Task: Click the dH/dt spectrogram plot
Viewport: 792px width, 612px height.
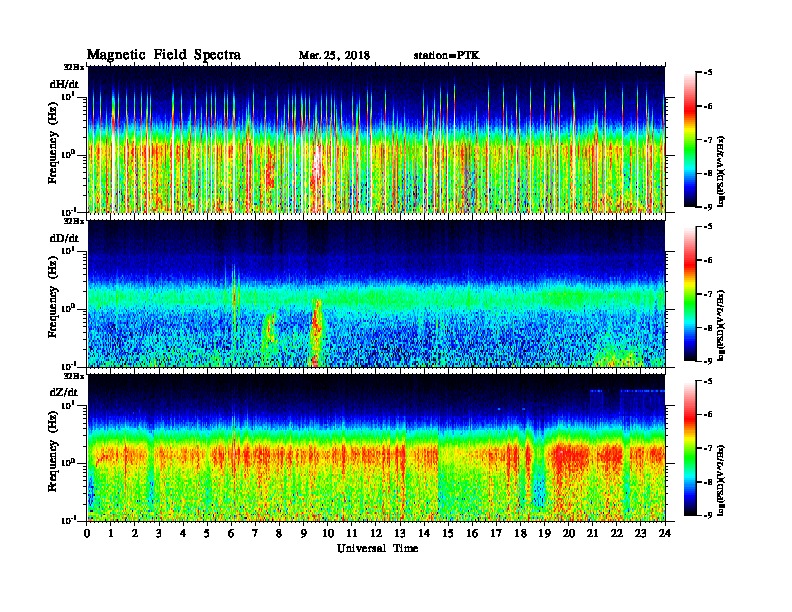Action: (x=376, y=139)
